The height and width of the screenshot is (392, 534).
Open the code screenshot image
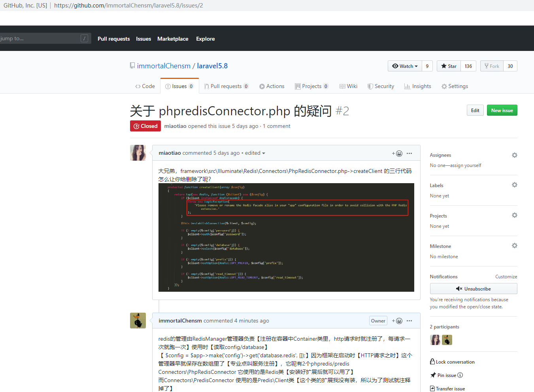coord(286,237)
